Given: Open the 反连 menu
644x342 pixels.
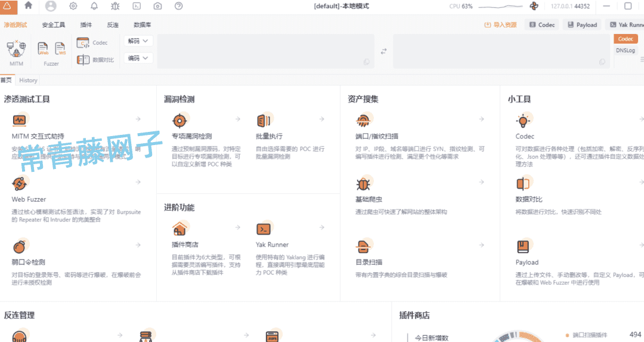Looking at the screenshot, I should pyautogui.click(x=113, y=24).
